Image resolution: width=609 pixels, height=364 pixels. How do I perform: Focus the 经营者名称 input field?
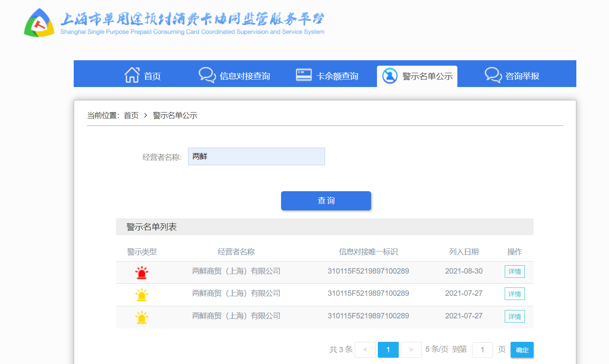point(256,156)
